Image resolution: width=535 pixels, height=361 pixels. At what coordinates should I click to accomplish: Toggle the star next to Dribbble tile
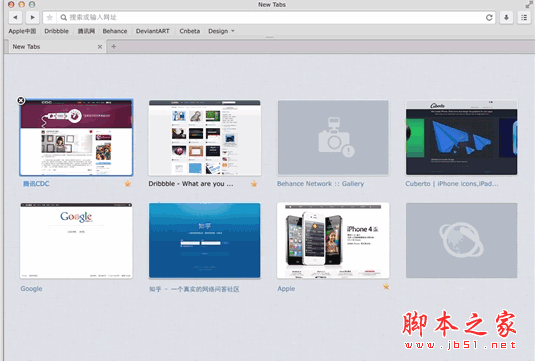(254, 184)
